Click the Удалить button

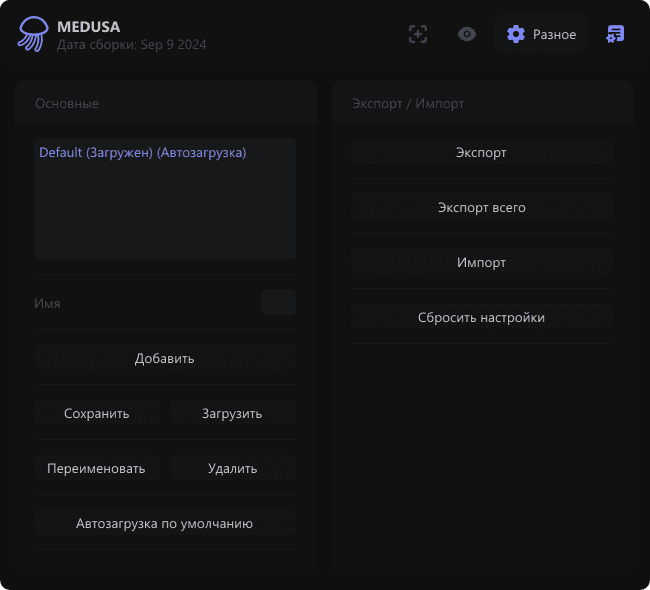pos(232,468)
